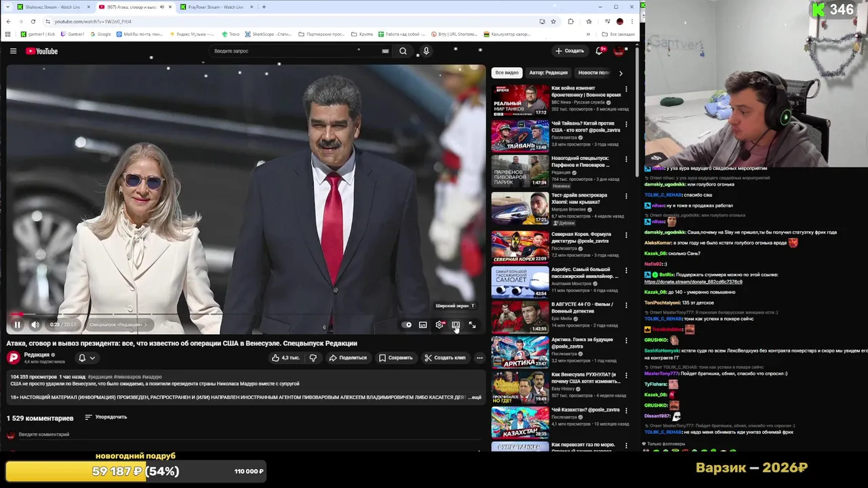Open the Крипта bookmarks folder
This screenshot has width=868, height=488.
[x=361, y=34]
